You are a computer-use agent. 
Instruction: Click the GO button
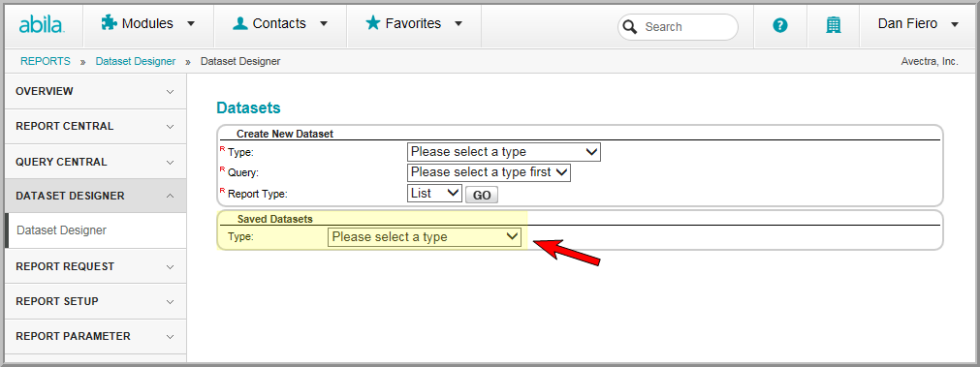click(482, 195)
